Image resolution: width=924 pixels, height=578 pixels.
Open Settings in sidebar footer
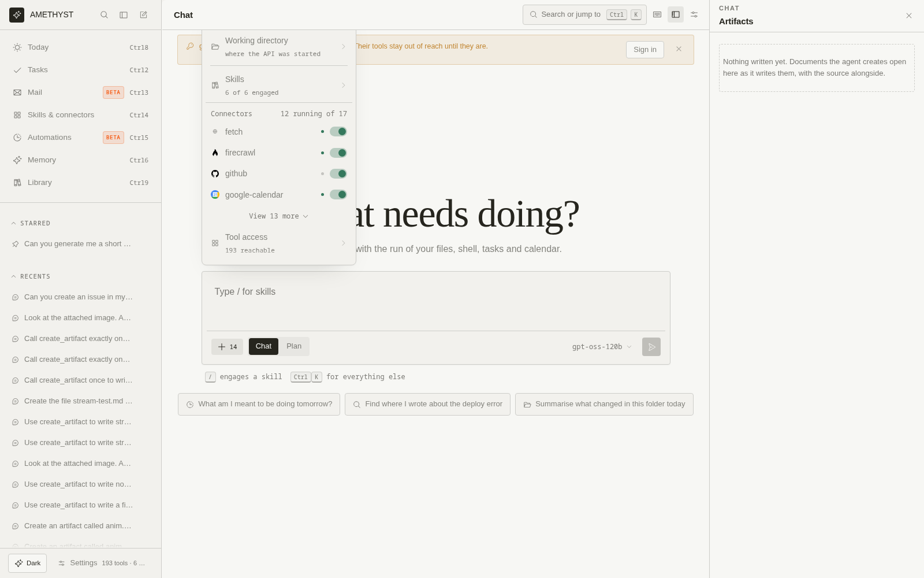pyautogui.click(x=78, y=563)
